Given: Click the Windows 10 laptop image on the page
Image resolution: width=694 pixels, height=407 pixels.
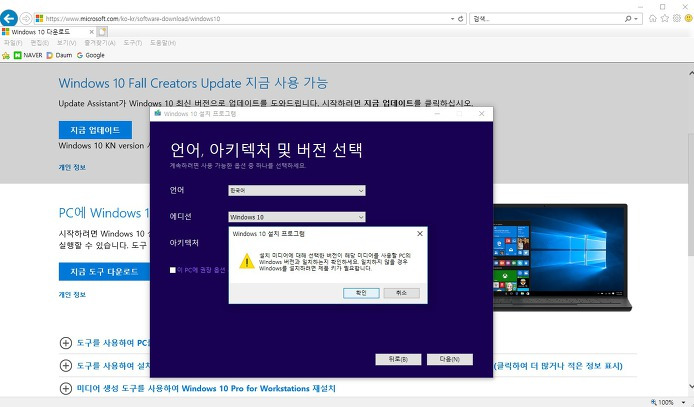Looking at the screenshot, I should point(562,257).
